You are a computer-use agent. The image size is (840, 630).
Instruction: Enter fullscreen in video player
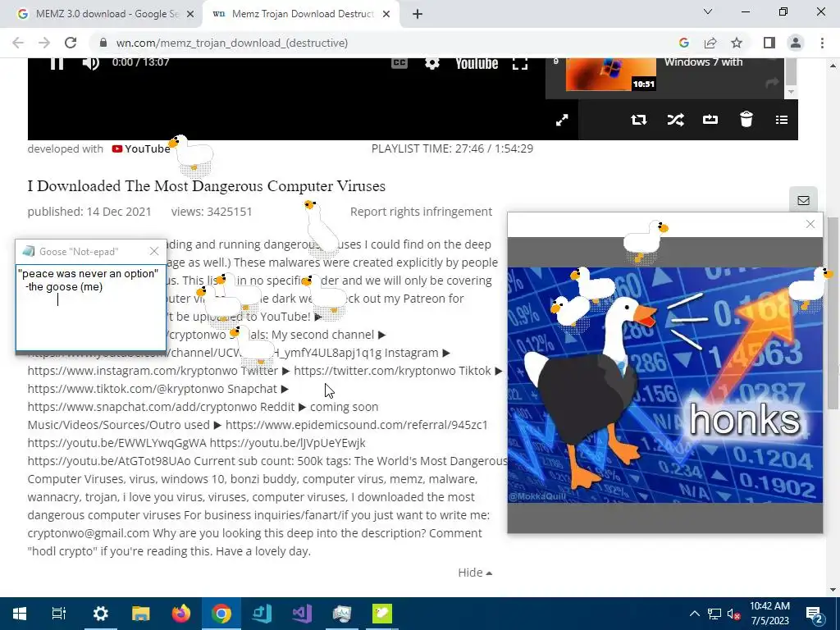pyautogui.click(x=519, y=63)
